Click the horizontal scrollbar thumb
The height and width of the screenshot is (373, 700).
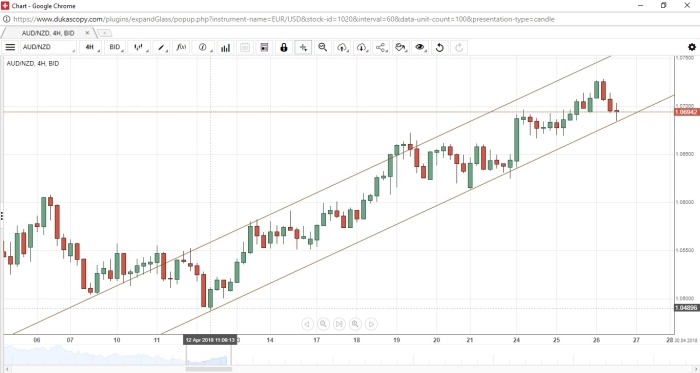point(209,369)
